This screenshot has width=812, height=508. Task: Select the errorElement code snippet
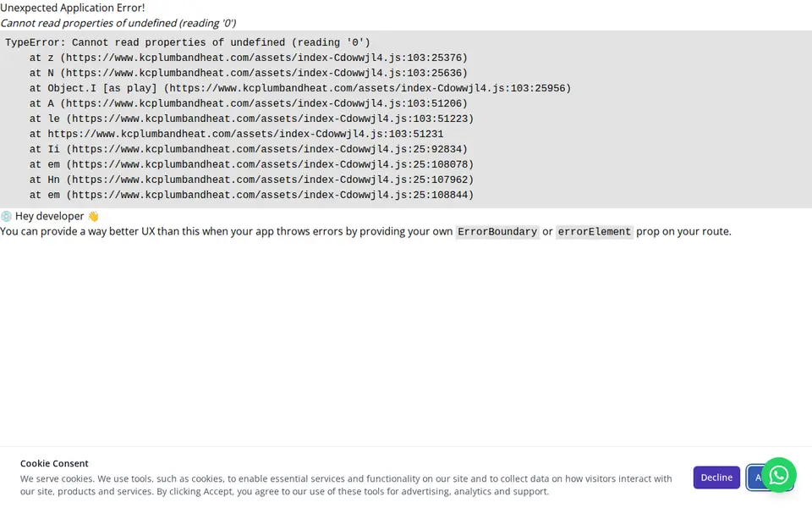594,232
